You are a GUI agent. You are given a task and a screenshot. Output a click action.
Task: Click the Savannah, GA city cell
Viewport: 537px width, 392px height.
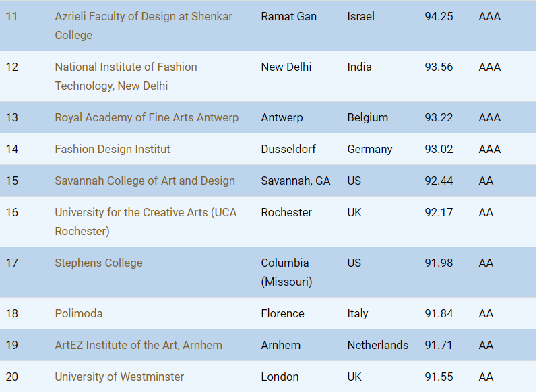coord(296,181)
